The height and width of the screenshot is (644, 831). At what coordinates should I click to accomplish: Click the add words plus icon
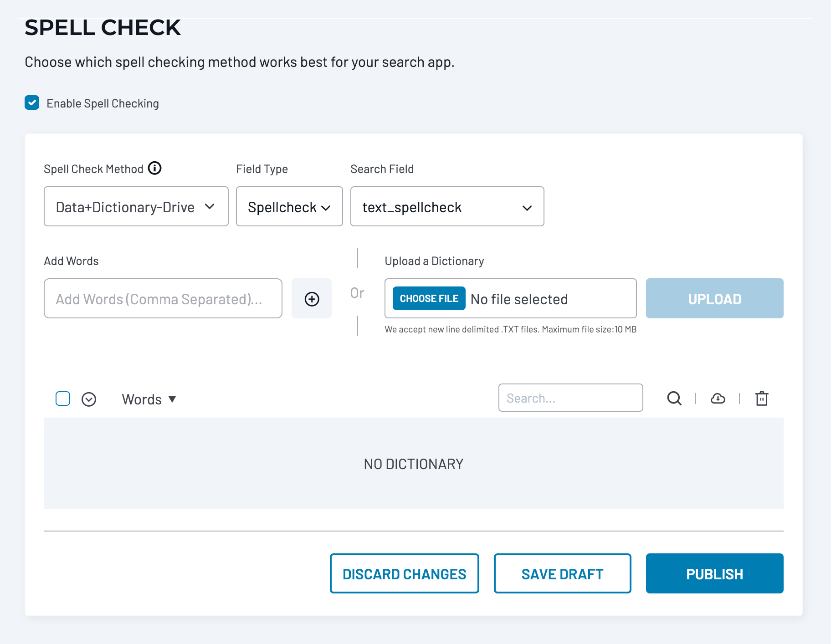(312, 299)
